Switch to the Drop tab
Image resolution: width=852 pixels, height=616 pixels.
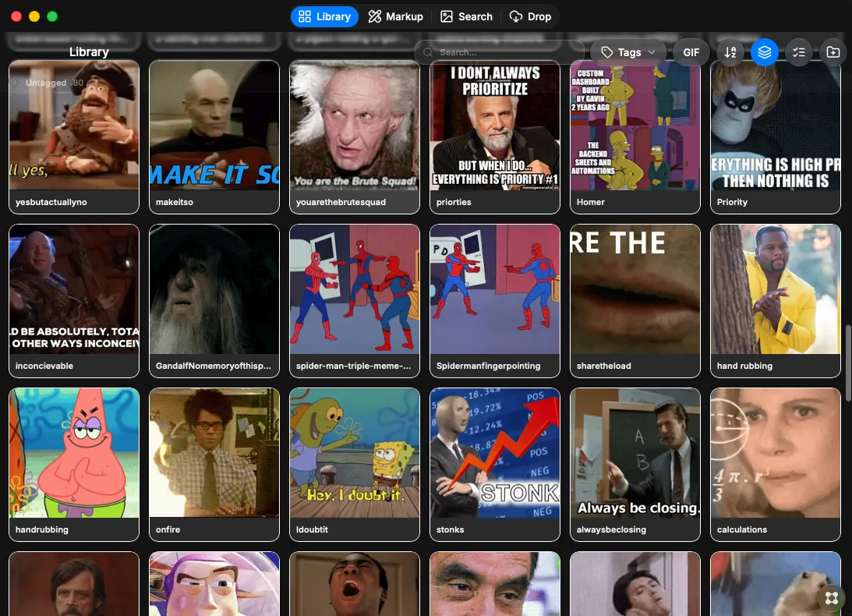(x=530, y=17)
